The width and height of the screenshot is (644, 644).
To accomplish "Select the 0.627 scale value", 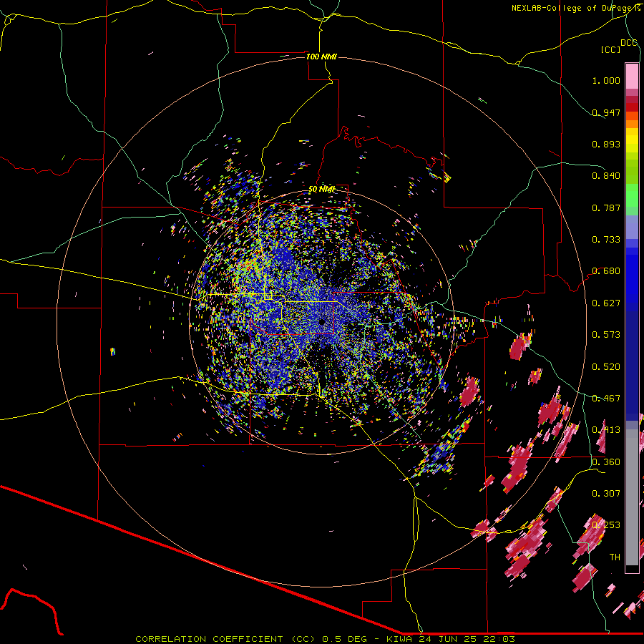I will click(606, 303).
